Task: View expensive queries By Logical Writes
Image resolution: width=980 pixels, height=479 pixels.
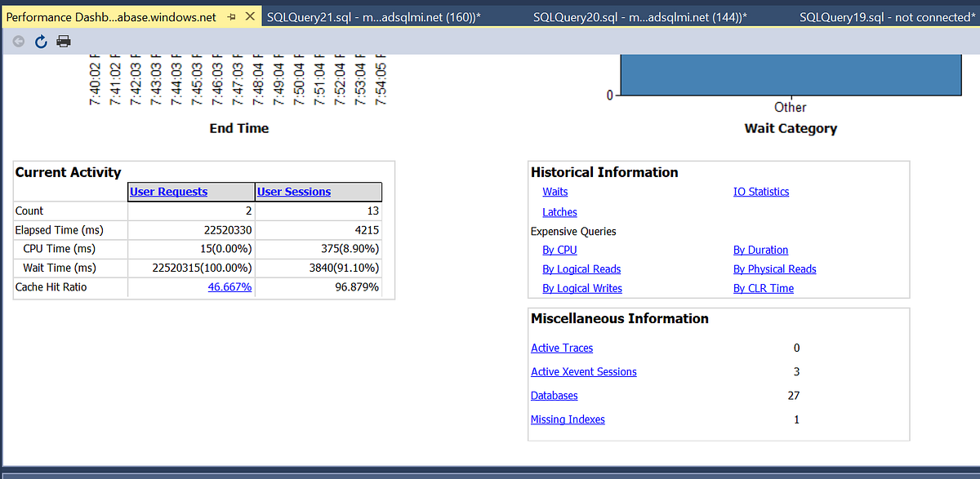Action: point(582,288)
